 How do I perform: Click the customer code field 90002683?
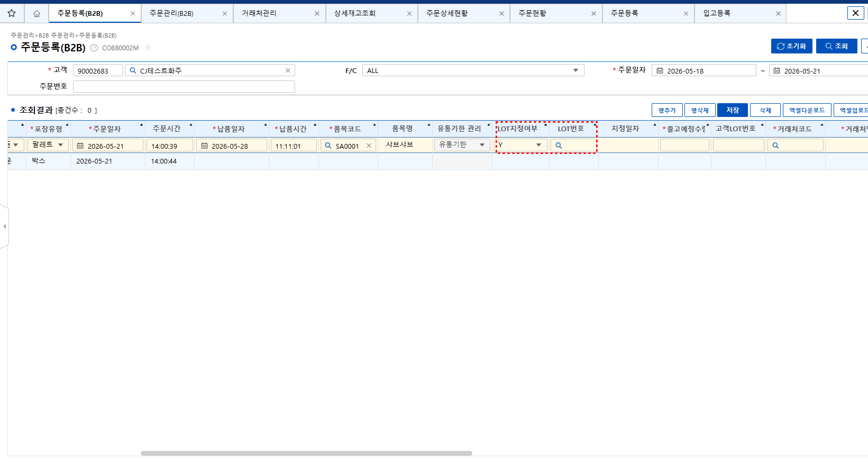[x=97, y=70]
